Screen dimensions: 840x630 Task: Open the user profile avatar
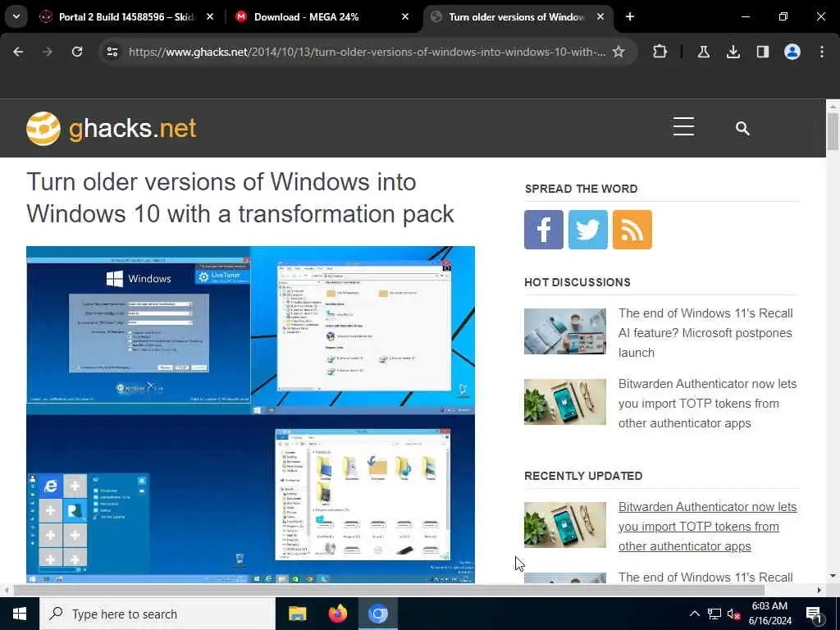[792, 52]
